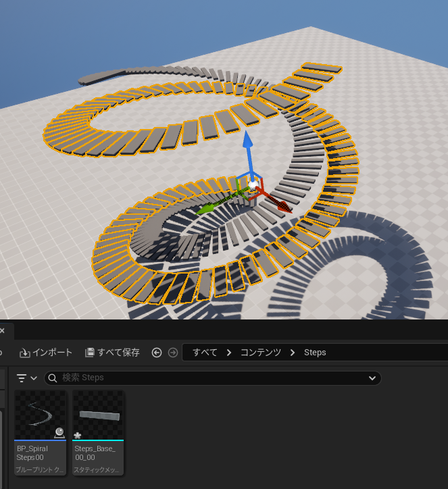The image size is (448, 489).
Task: Click the white center sphere of the gizmo
Action: [x=252, y=184]
